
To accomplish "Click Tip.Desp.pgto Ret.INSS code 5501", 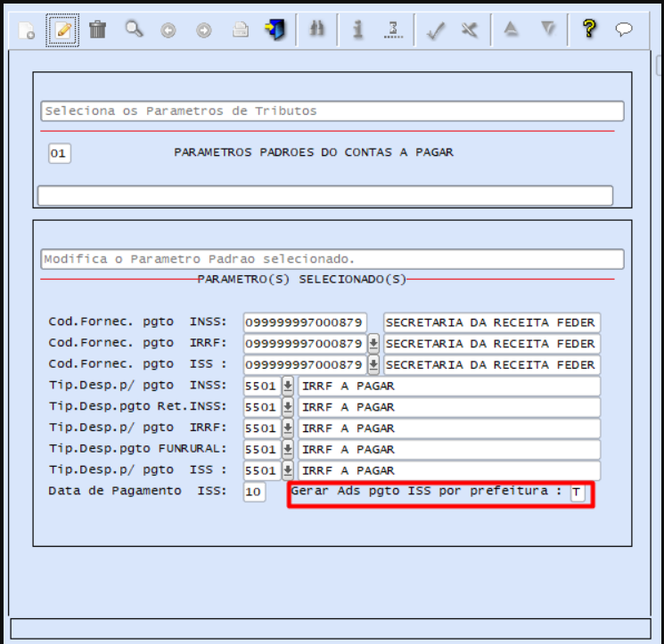I will 262,407.
